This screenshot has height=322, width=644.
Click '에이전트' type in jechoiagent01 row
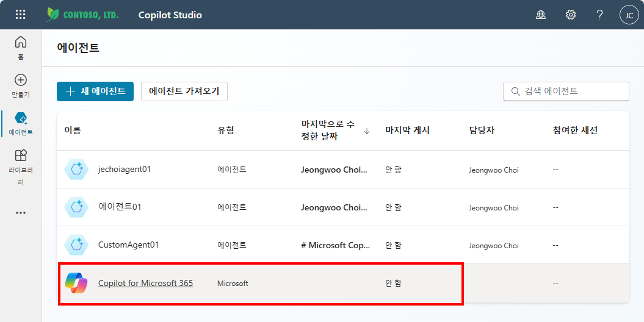pos(231,170)
